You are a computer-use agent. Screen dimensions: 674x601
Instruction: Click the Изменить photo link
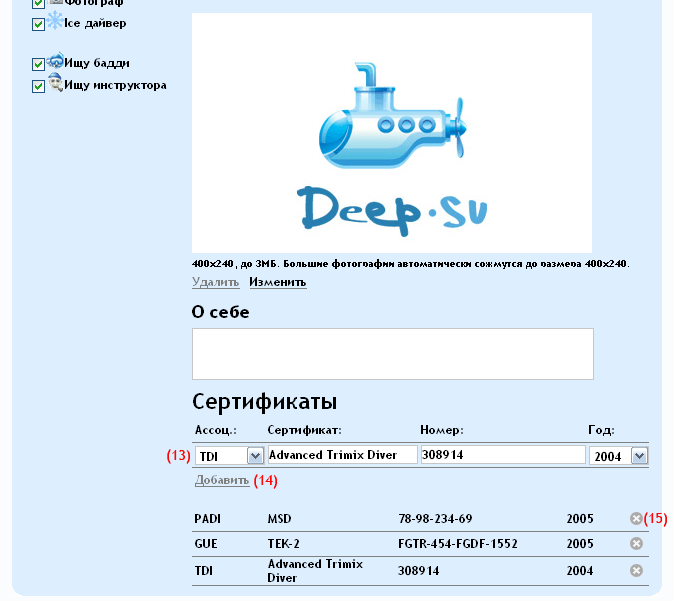pos(278,282)
